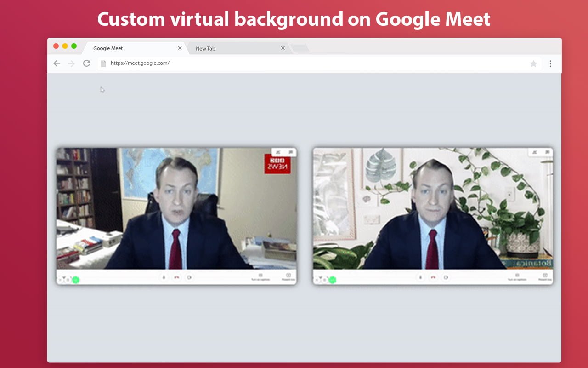Mute microphone in the left Meet call
The height and width of the screenshot is (368, 588).
click(164, 277)
